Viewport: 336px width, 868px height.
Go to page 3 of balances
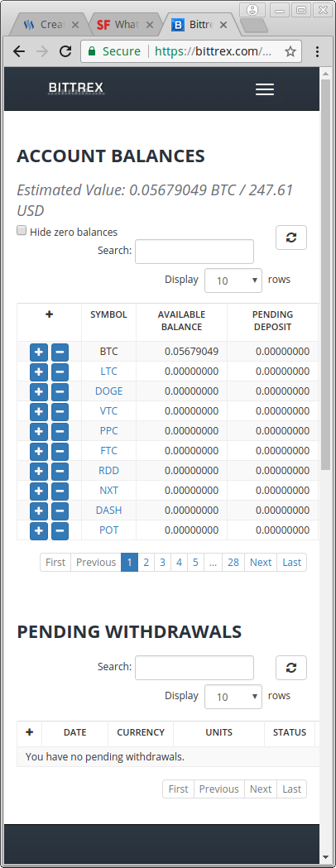coord(162,563)
